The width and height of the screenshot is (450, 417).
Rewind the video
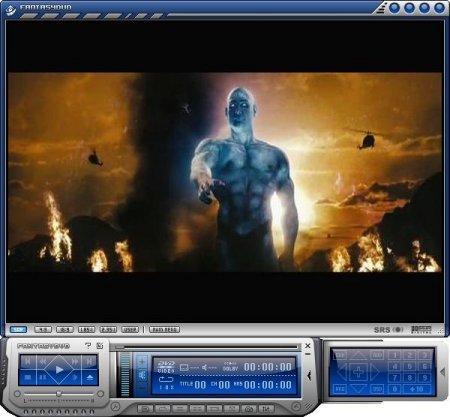point(43,361)
